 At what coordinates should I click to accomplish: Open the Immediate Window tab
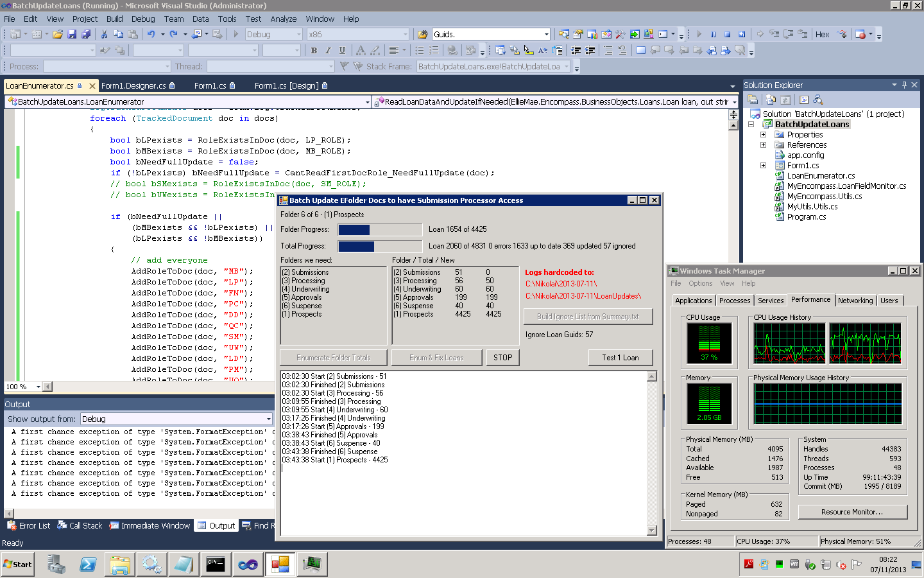point(150,525)
